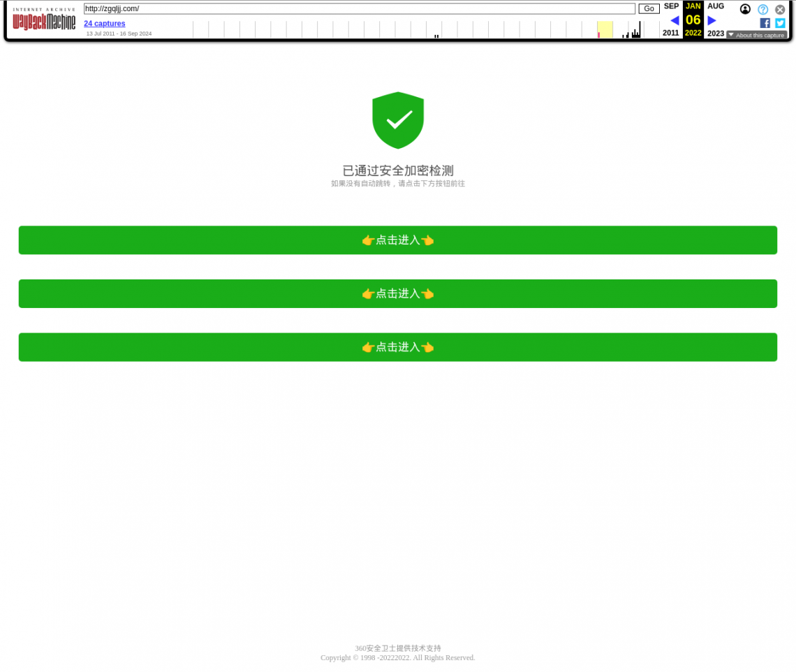Click the URL field containing zgqljj.com

click(359, 8)
